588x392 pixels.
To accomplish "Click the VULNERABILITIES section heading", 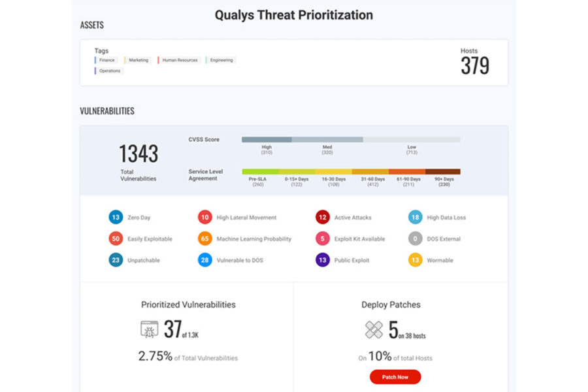I will point(107,111).
